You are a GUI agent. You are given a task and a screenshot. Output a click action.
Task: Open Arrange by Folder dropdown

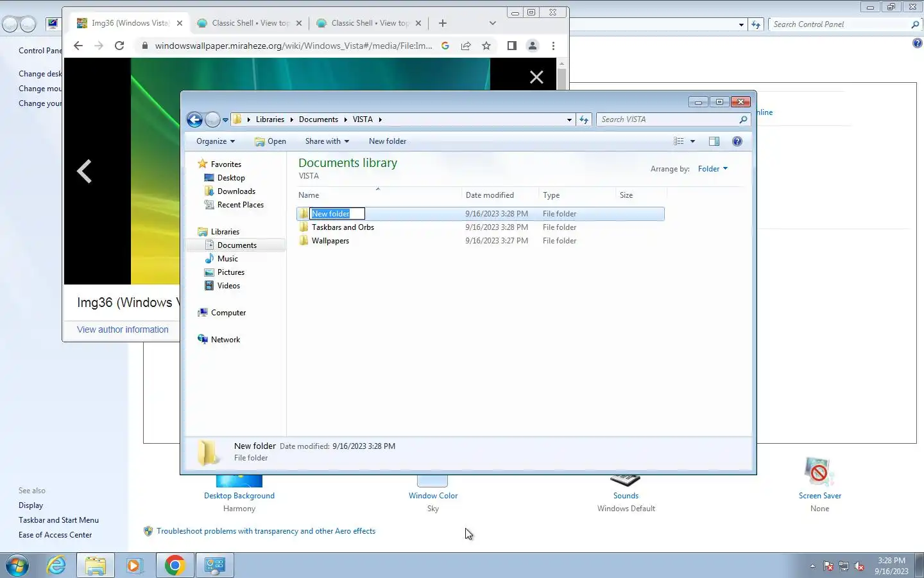pos(713,169)
